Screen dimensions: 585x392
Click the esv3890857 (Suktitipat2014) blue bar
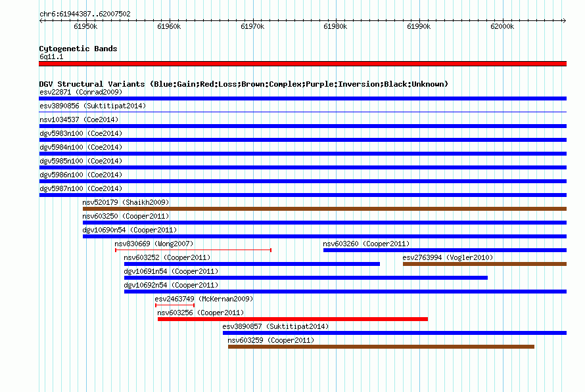395,333
